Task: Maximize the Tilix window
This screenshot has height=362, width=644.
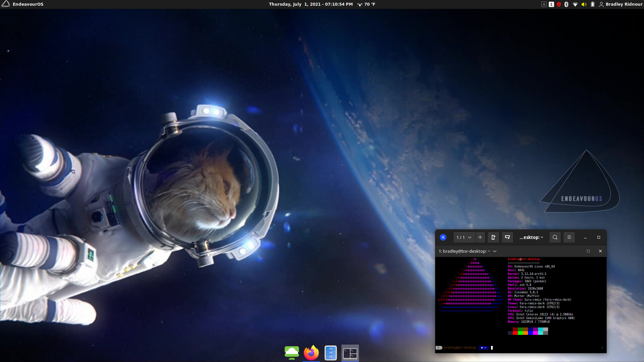Action: 599,237
